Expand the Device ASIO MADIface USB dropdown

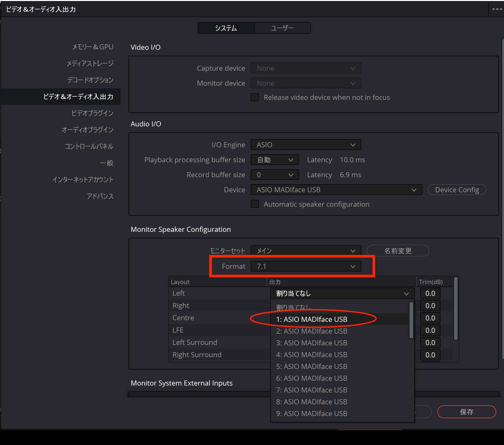(x=336, y=190)
